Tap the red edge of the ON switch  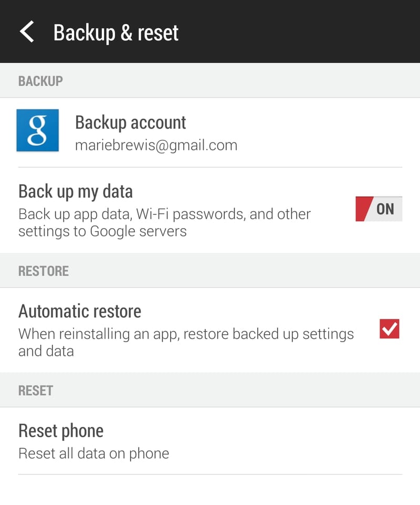point(363,209)
